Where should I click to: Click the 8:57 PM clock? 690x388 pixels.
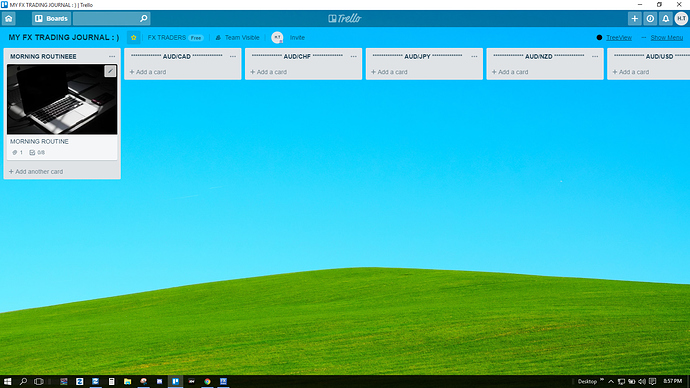[x=672, y=381]
